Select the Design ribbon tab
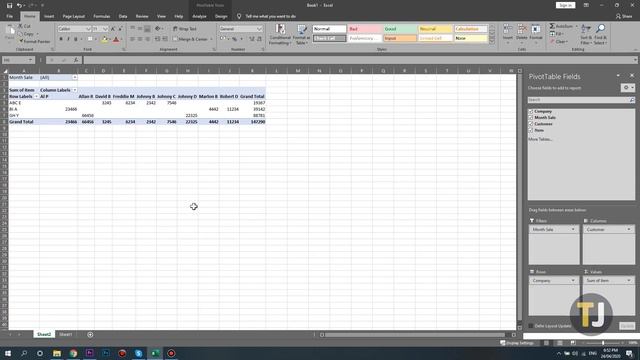 (x=221, y=16)
